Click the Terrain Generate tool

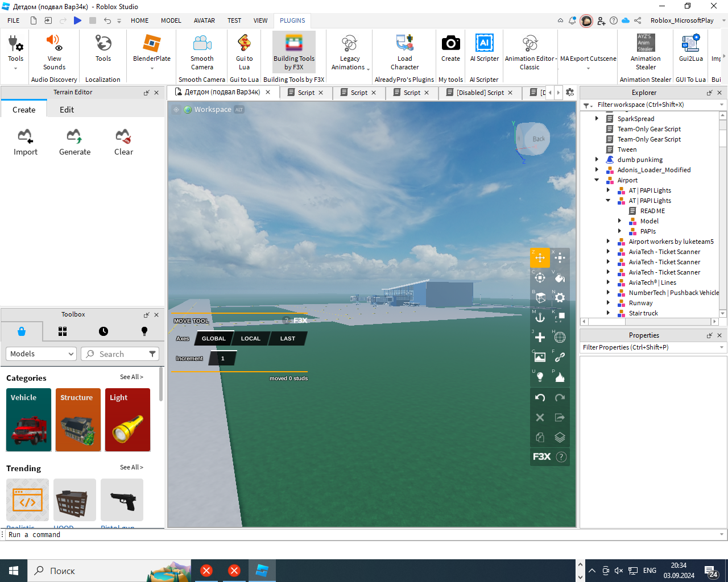click(75, 142)
